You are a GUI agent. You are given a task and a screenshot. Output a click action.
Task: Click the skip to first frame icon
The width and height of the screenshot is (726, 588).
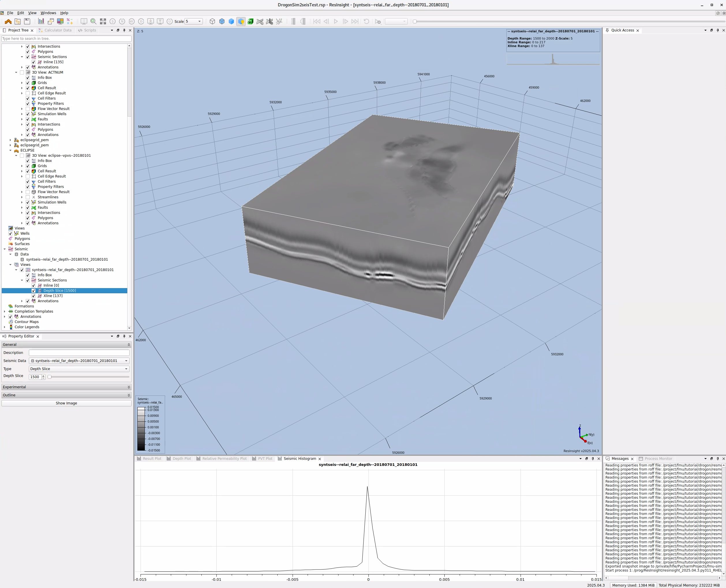(317, 21)
